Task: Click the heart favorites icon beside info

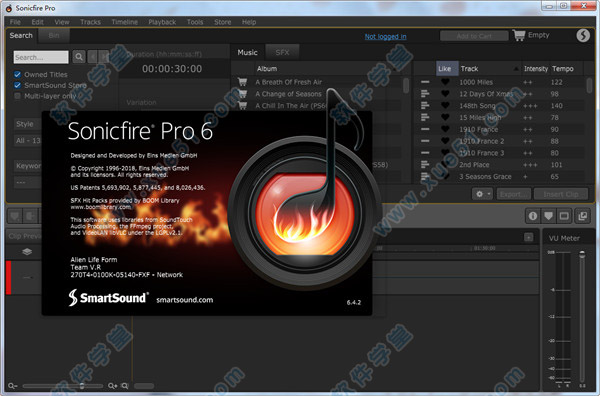Action: [548, 216]
